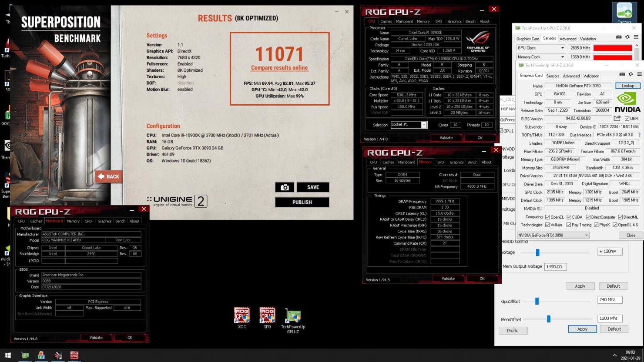The width and height of the screenshot is (644, 362).
Task: Open the Caches tab in the CPU-Z processor window
Action: 386,21
